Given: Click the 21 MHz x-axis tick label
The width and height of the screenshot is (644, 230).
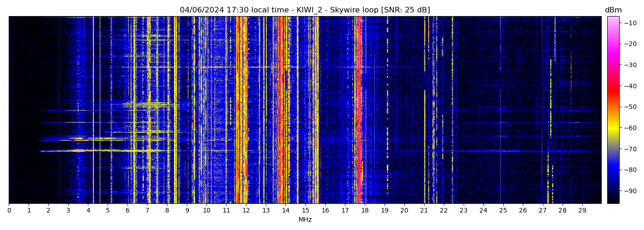Looking at the screenshot, I should [x=424, y=211].
